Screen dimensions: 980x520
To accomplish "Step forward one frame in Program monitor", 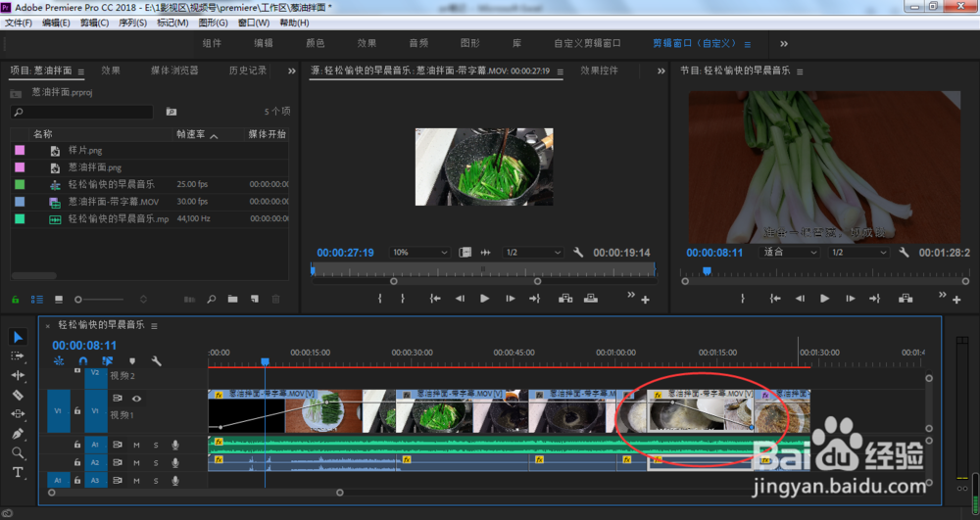I will pyautogui.click(x=850, y=299).
